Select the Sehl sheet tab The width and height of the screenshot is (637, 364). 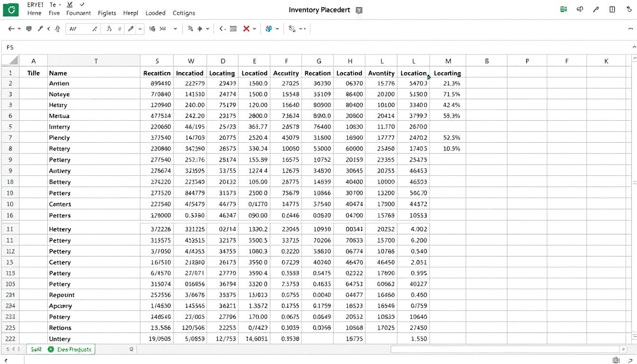tap(36, 349)
